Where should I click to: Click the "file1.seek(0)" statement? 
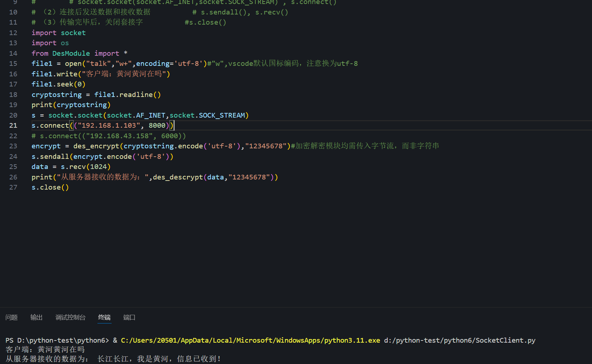(x=59, y=84)
